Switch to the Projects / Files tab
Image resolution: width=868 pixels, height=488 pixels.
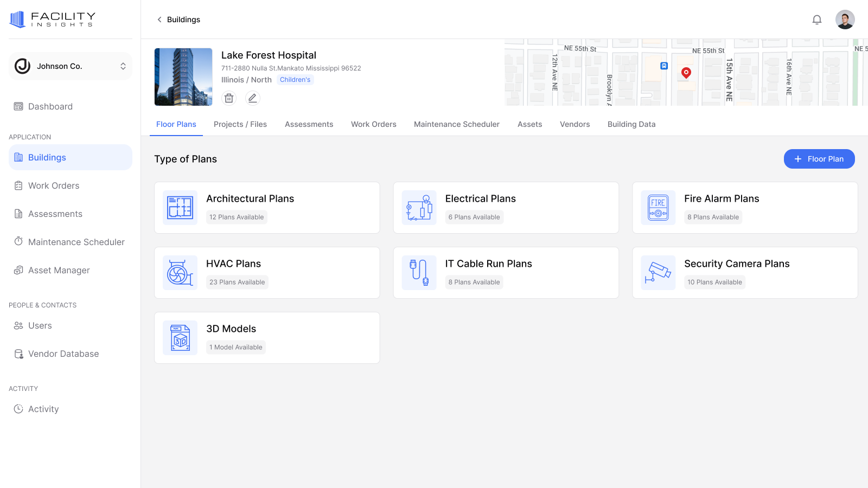[240, 124]
